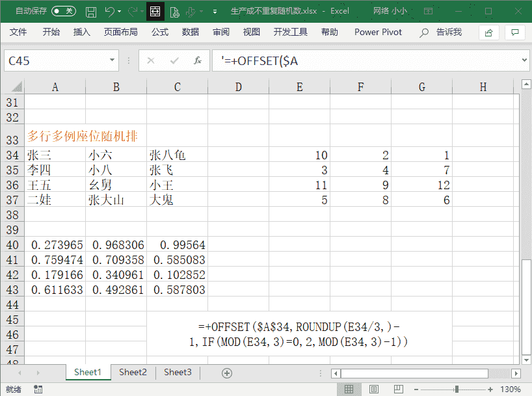
Task: Switch to Sheet1 tab
Action: coord(88,372)
